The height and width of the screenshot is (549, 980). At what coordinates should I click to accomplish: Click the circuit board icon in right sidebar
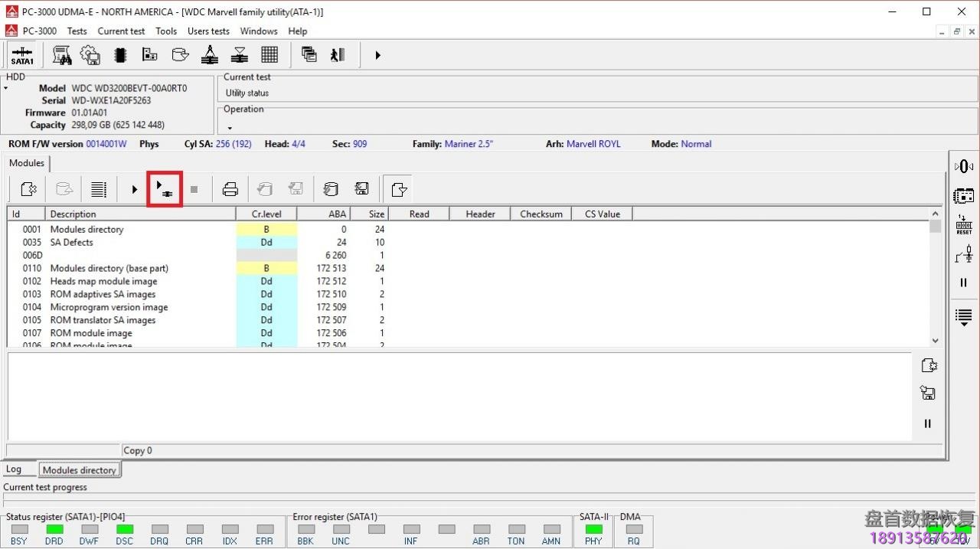click(963, 196)
